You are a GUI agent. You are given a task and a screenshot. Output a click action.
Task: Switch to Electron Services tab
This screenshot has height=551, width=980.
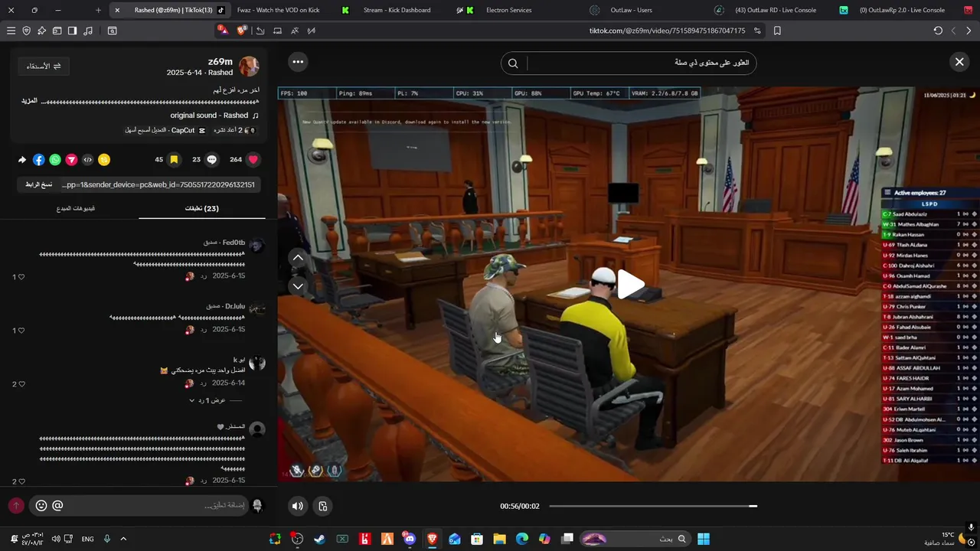[x=508, y=10]
